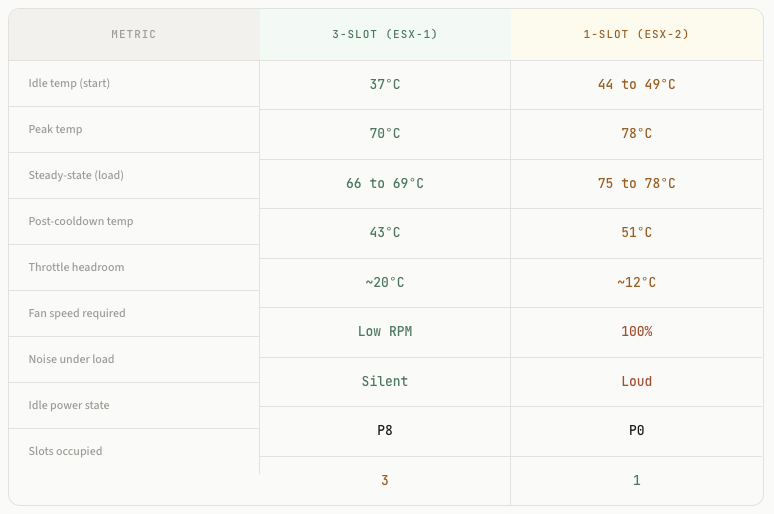Click the slots value '3'
This screenshot has height=514, width=774.
385,480
